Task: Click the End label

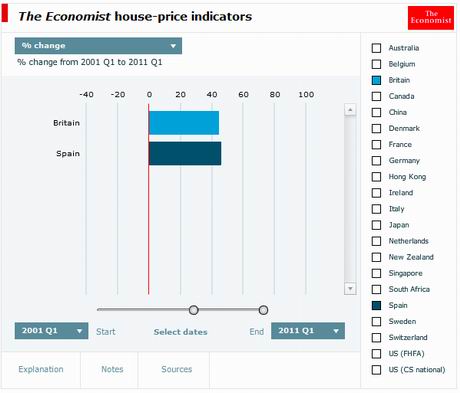Action: tap(257, 332)
